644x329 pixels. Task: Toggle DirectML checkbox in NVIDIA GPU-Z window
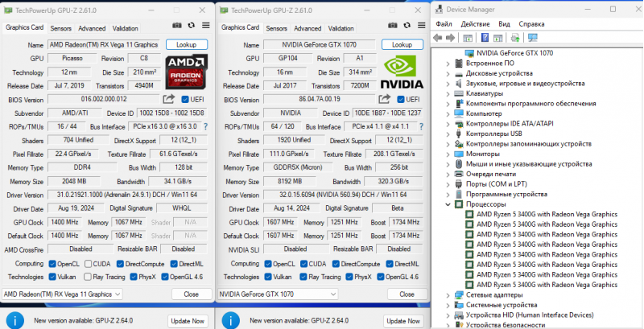pyautogui.click(x=390, y=264)
